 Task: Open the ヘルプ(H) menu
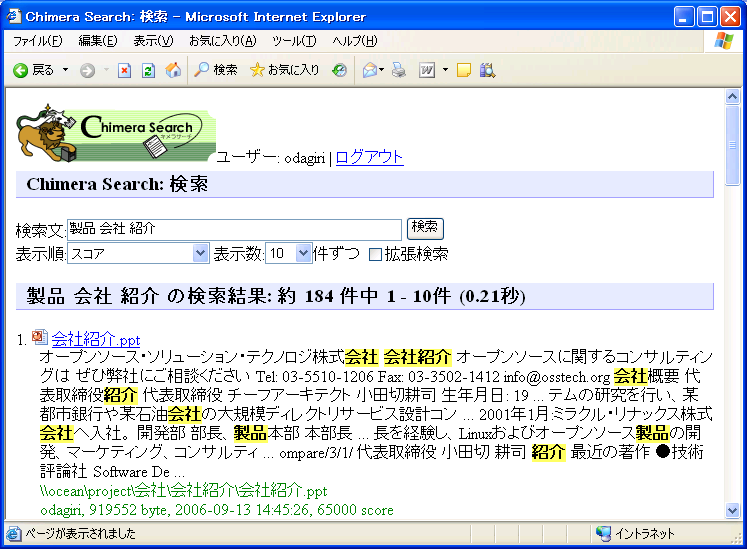pos(355,41)
